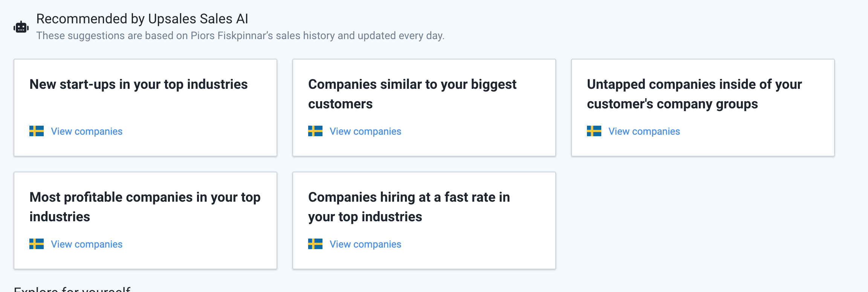Select Companies similar to your biggest customers card
This screenshot has width=868, height=292.
pyautogui.click(x=424, y=108)
